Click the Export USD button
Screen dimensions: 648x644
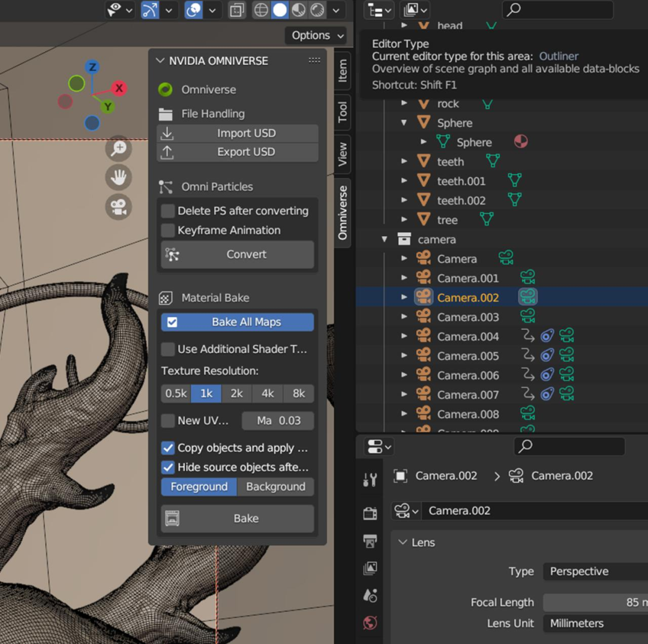point(238,152)
